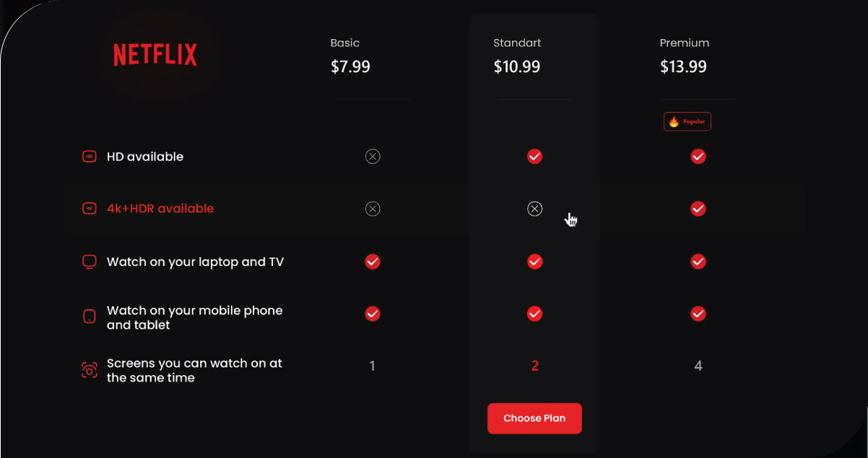Toggle the Standart laptop and TV checkmark
Image resolution: width=868 pixels, height=458 pixels.
coord(534,262)
